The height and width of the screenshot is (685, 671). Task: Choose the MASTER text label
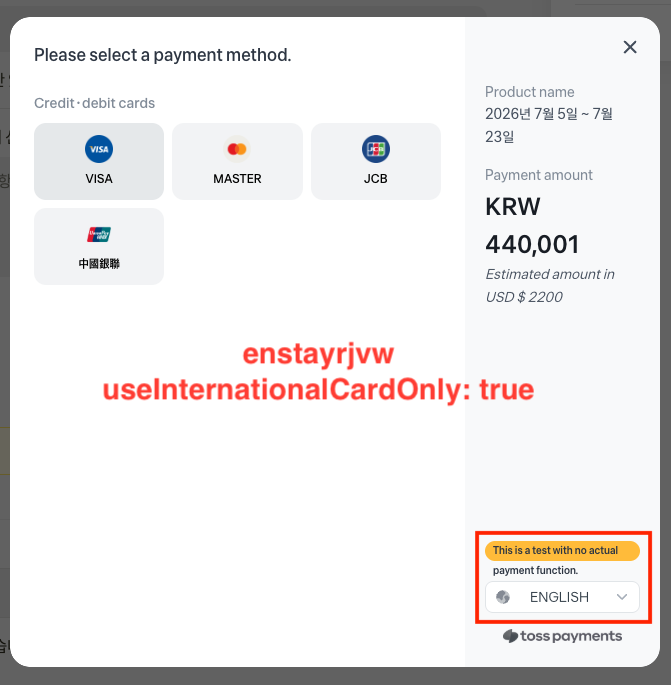237,179
